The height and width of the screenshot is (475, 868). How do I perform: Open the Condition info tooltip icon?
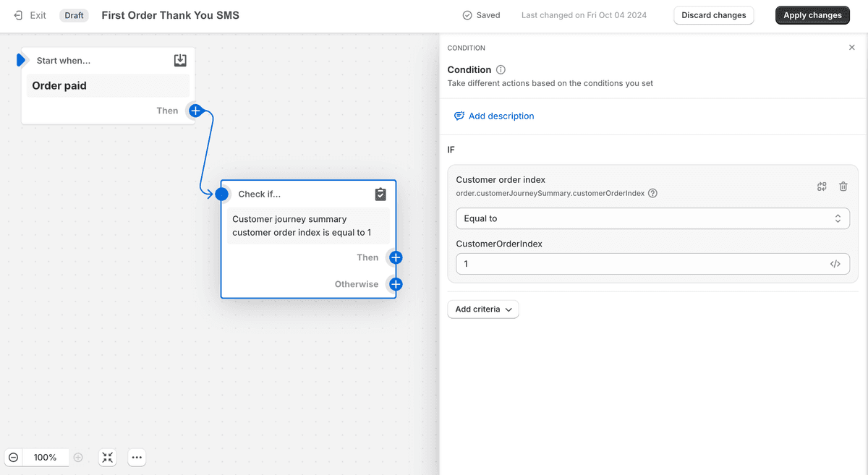click(501, 70)
